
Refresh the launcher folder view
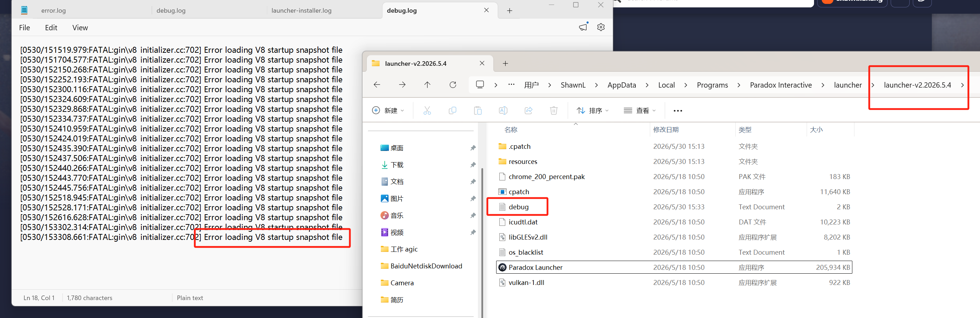[x=453, y=85]
